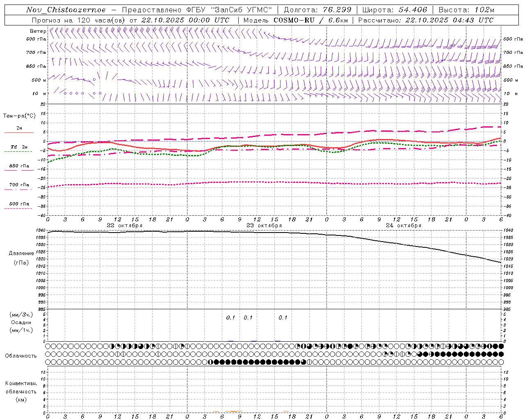Click the model name COSMO-RU / 6.6км
The width and height of the screenshot is (525, 420).
click(310, 20)
